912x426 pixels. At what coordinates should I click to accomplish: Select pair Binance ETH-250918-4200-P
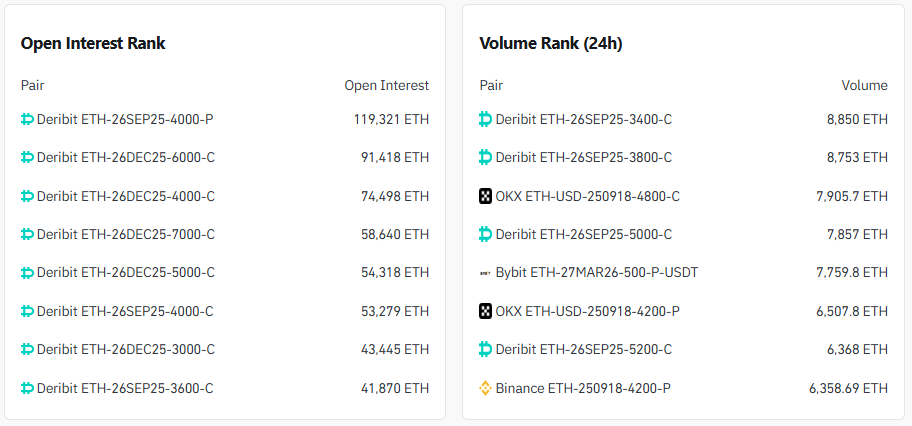pos(583,388)
